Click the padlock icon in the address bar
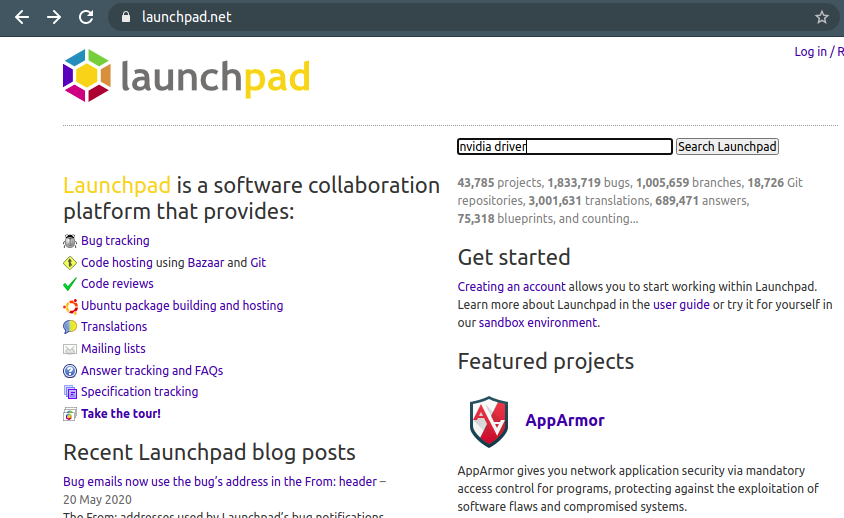 click(x=126, y=17)
